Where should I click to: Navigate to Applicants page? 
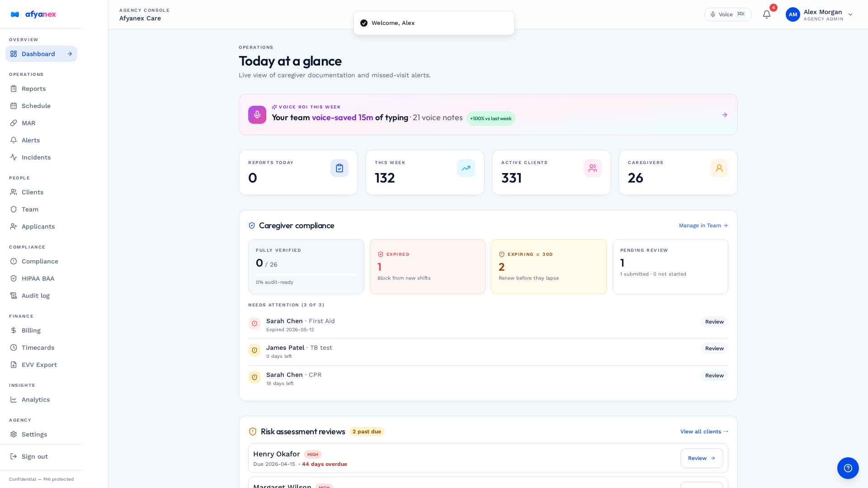41,226
